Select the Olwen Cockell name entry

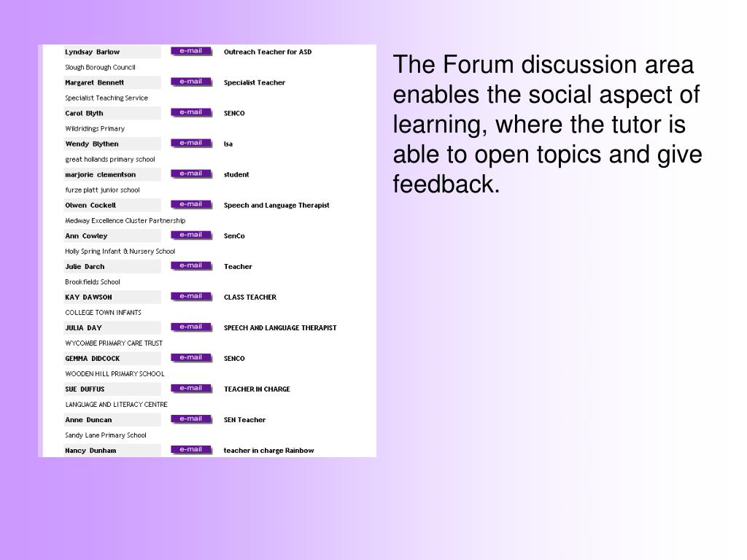click(90, 205)
